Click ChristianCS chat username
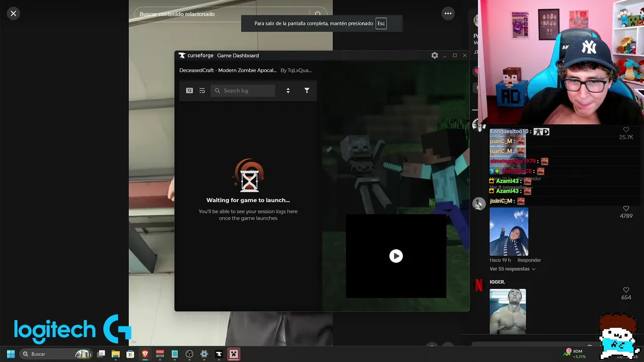Screen dimensions: 644x362 (516, 171)
